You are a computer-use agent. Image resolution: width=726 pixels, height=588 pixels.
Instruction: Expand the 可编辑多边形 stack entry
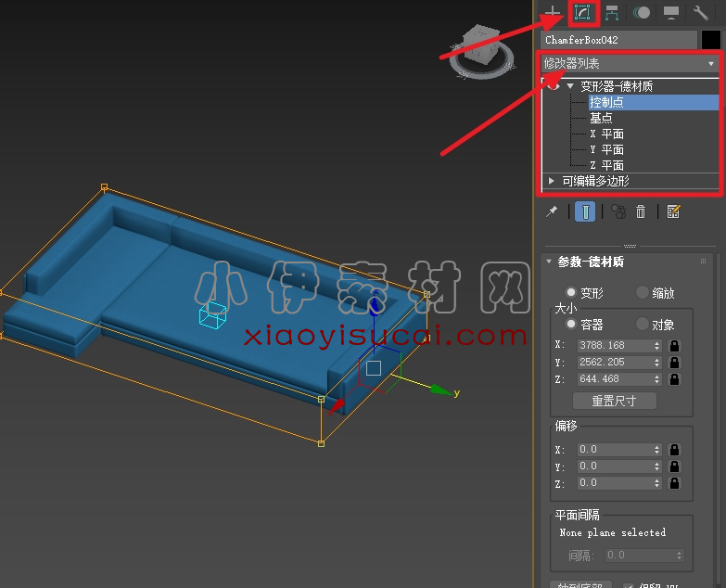tap(552, 181)
